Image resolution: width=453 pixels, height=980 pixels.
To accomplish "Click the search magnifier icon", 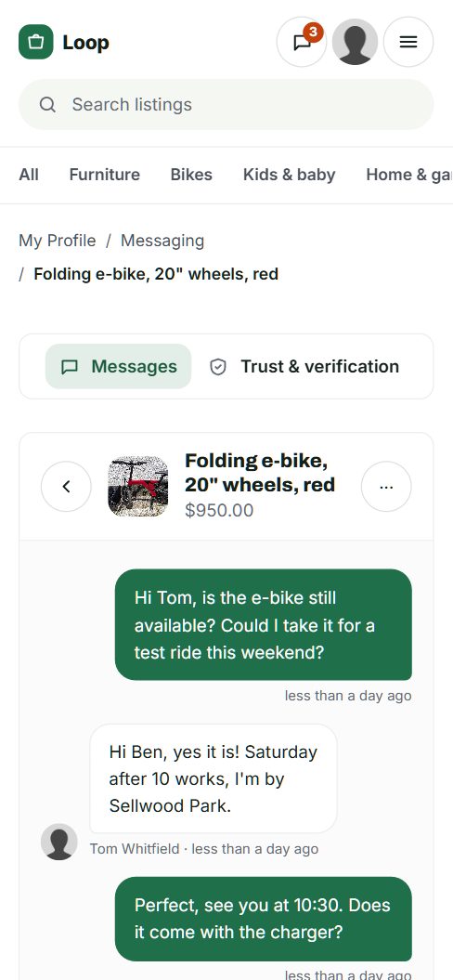I will (x=47, y=104).
